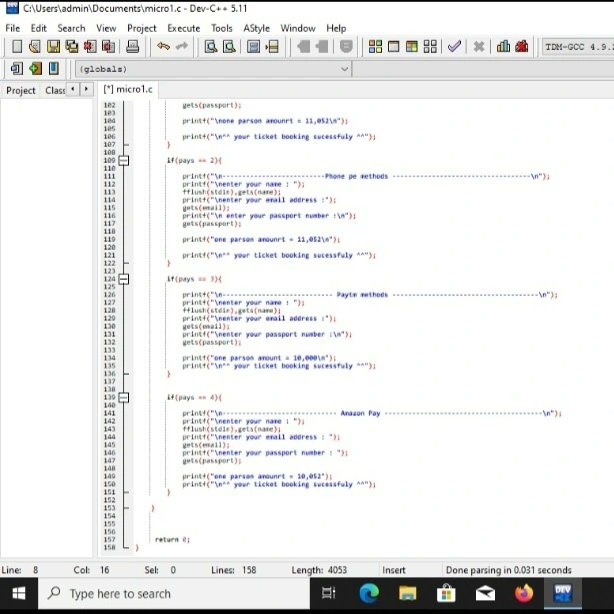
Task: Click the 'Phone pe methods' printf line 111
Action: (366, 177)
